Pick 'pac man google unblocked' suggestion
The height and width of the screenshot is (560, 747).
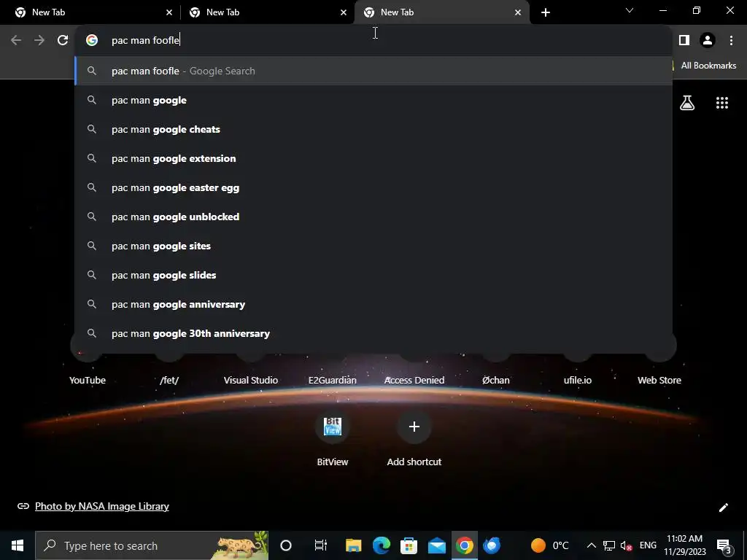(373, 217)
